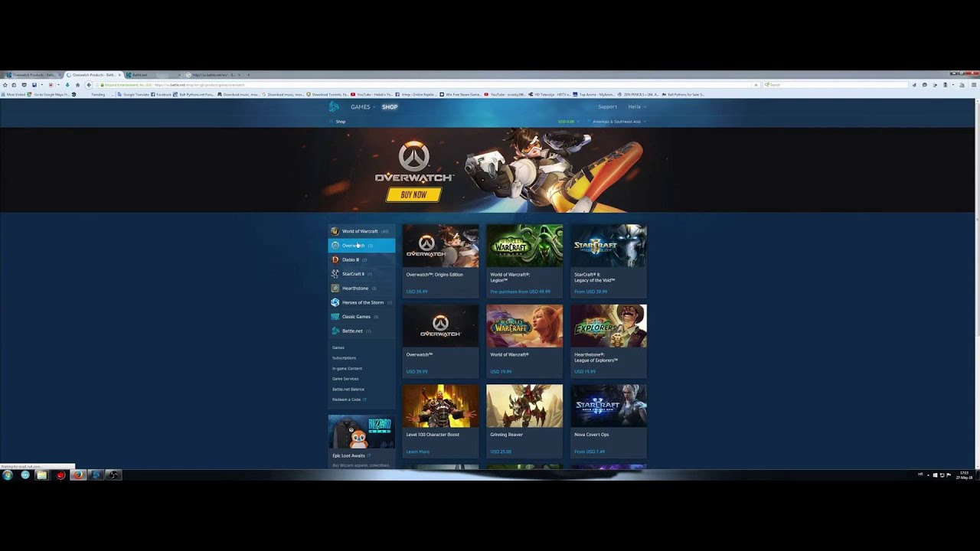
Task: Open the Nova Covert Ops product card
Action: 609,420
